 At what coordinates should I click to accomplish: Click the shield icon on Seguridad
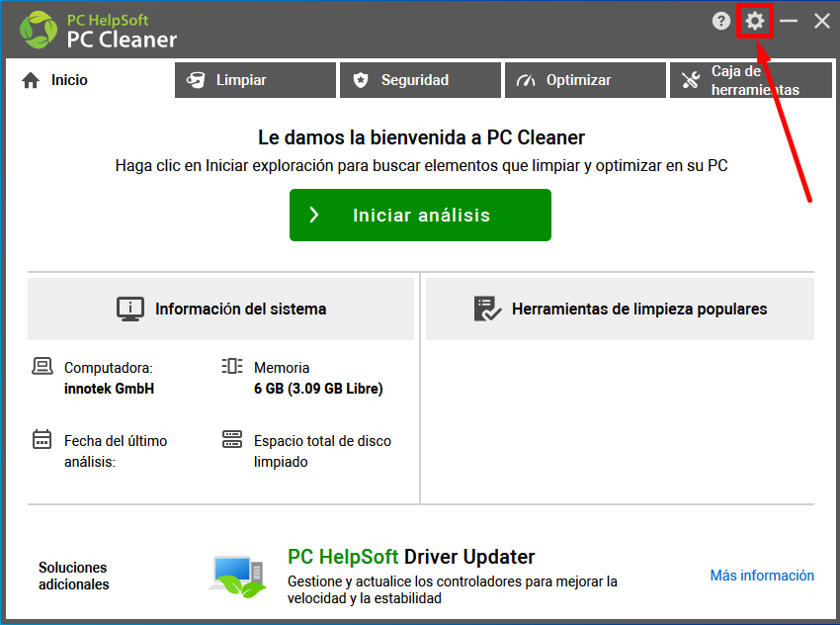pos(361,80)
